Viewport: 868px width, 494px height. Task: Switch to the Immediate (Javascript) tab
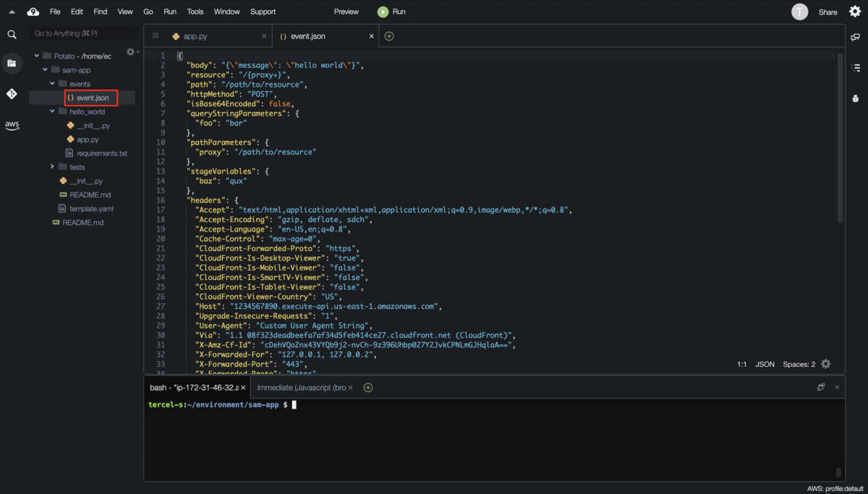click(304, 388)
